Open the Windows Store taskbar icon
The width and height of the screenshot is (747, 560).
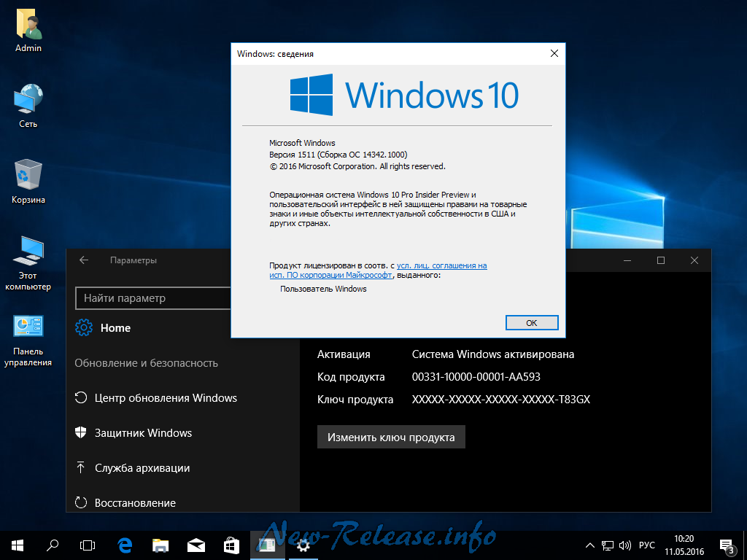click(x=231, y=545)
